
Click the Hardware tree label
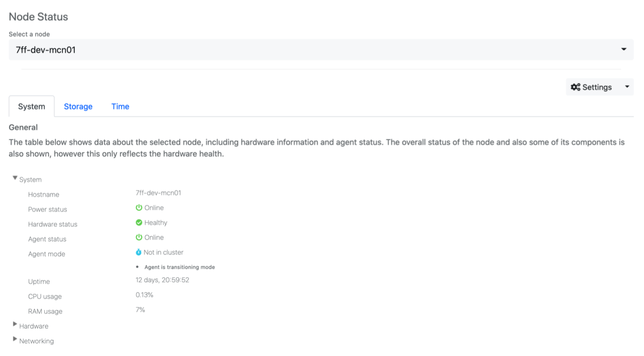[x=34, y=326]
